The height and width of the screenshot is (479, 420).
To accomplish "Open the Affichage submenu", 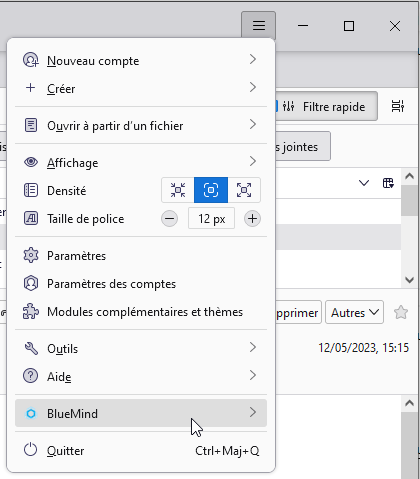I will point(141,163).
